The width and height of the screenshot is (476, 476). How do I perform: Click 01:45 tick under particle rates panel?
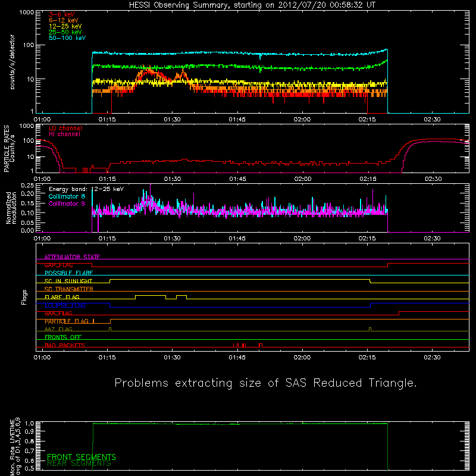[237, 179]
